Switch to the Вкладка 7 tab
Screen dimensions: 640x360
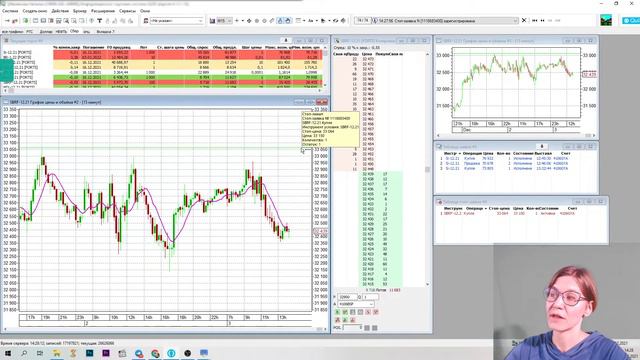point(105,31)
